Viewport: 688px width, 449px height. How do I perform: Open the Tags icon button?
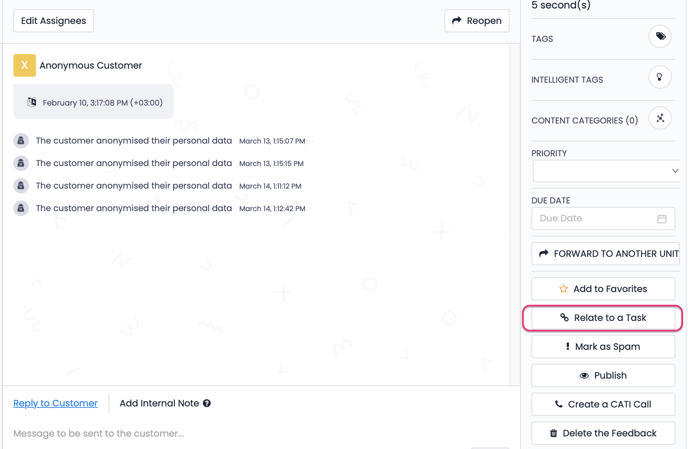660,38
